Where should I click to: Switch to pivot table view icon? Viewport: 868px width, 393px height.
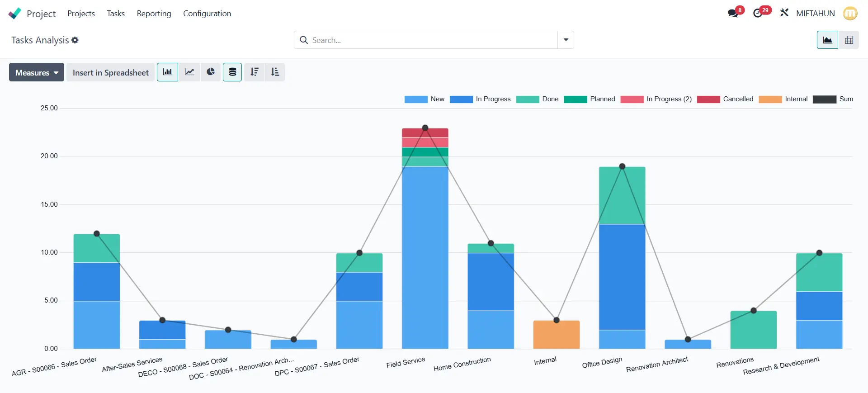click(849, 40)
